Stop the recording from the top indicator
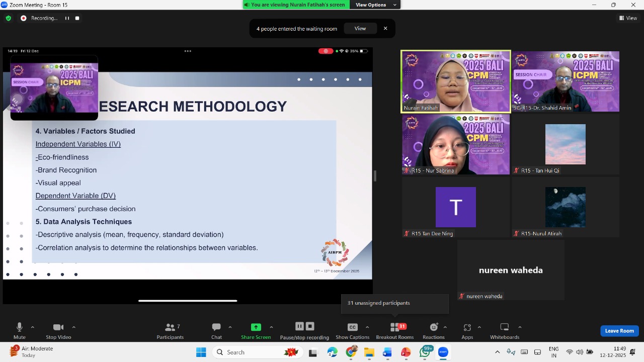The width and height of the screenshot is (644, 362). click(x=77, y=18)
